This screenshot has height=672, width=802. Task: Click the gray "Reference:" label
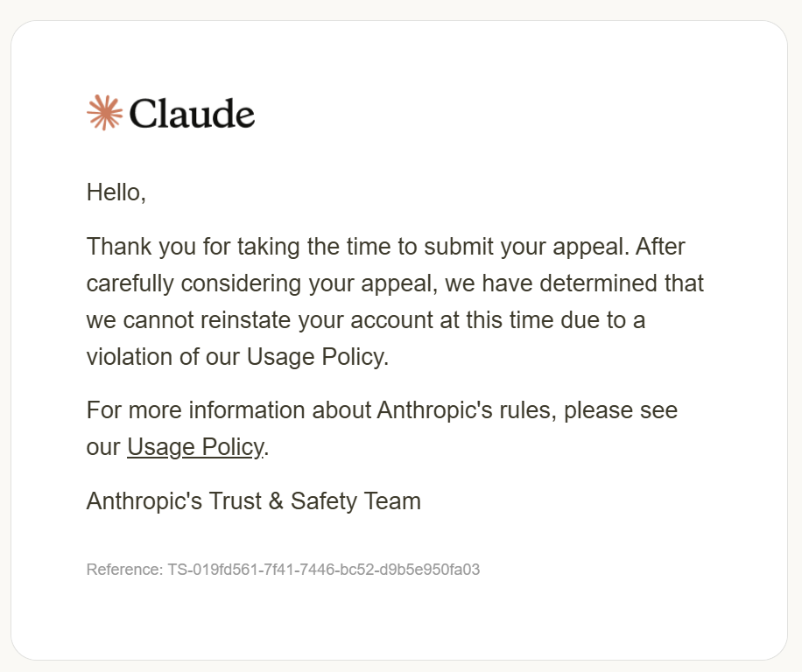[x=125, y=570]
